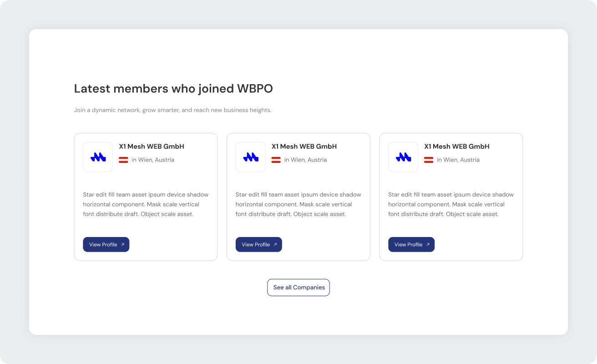Click the "Latest members who joined WBPO" heading
The width and height of the screenshot is (597, 364).
[x=173, y=88]
